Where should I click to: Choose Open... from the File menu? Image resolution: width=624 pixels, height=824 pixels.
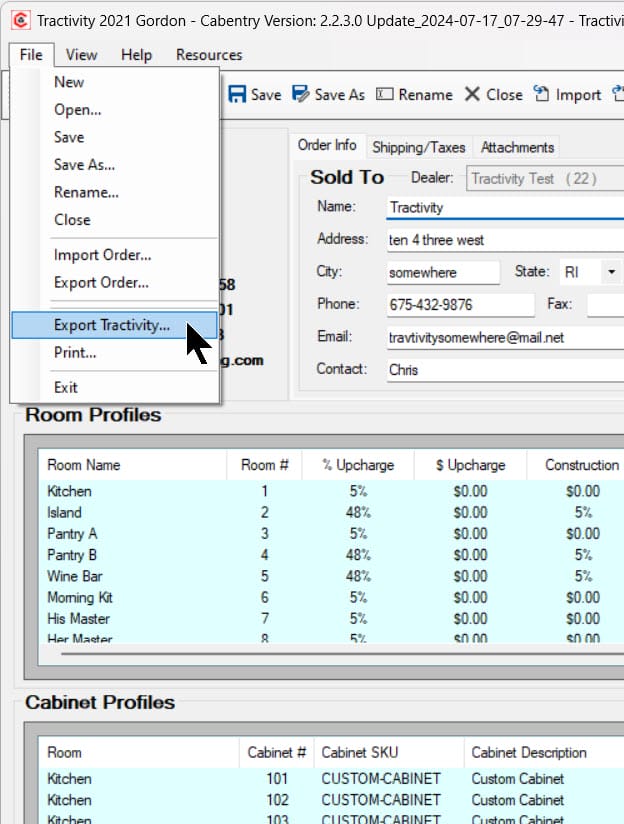click(114, 110)
